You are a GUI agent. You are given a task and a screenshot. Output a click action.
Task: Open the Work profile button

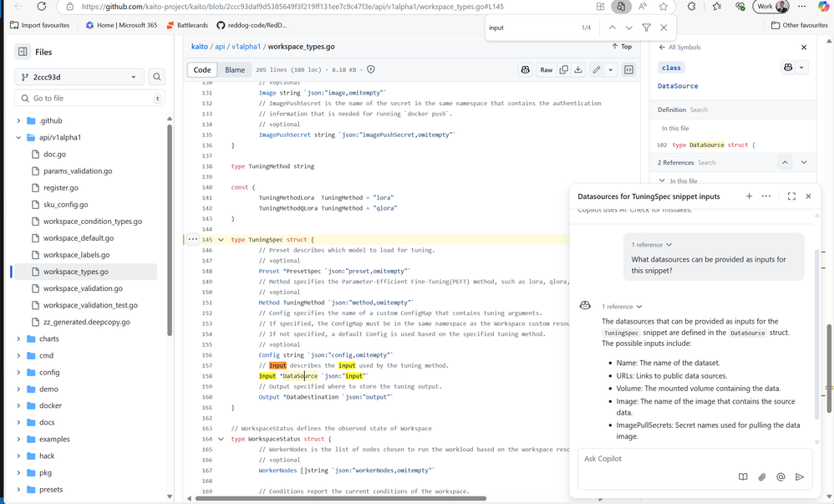coord(771,7)
